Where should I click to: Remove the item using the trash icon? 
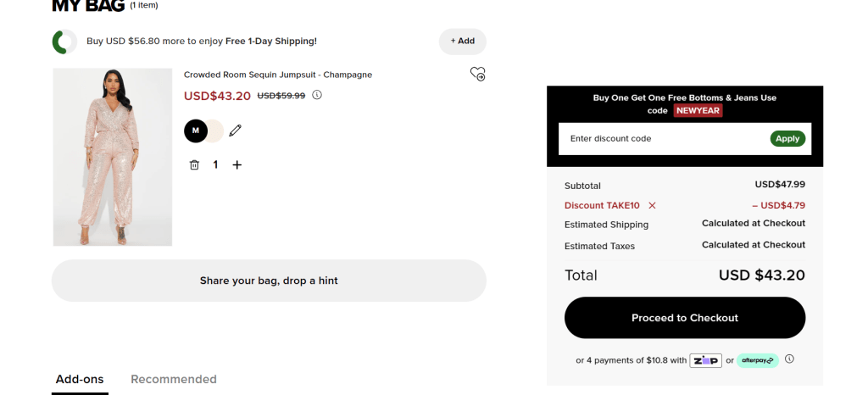coord(194,164)
